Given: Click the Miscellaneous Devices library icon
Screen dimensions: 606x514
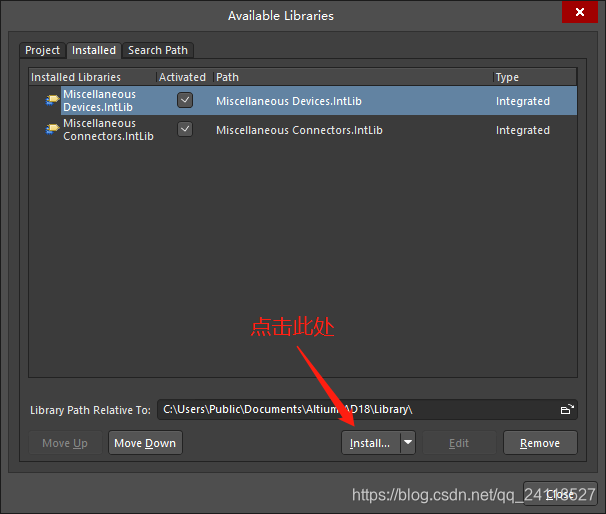Looking at the screenshot, I should coord(52,100).
